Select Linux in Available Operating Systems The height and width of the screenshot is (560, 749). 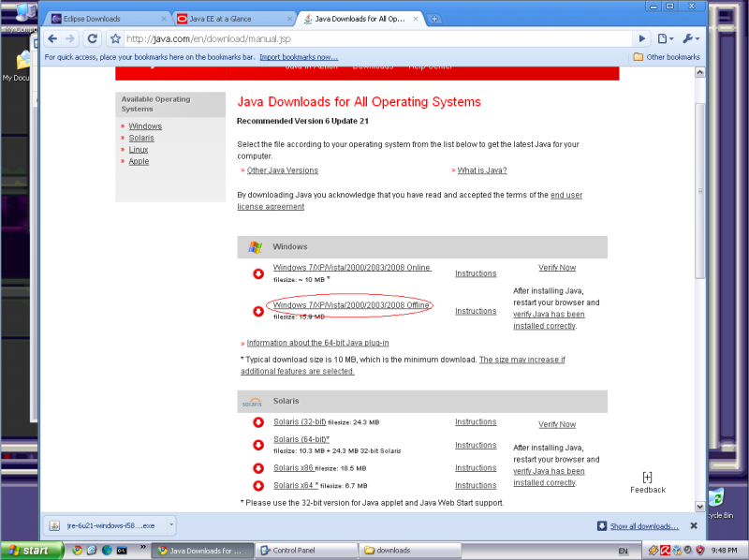click(139, 150)
